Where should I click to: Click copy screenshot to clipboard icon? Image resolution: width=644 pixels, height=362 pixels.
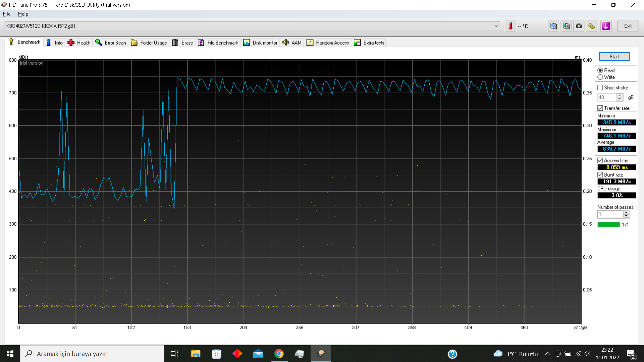click(x=566, y=26)
